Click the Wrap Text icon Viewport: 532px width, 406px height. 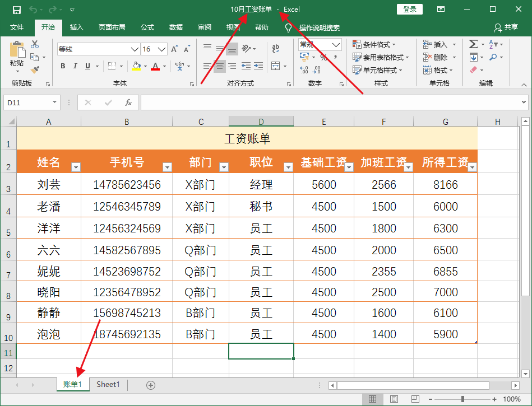[x=275, y=49]
